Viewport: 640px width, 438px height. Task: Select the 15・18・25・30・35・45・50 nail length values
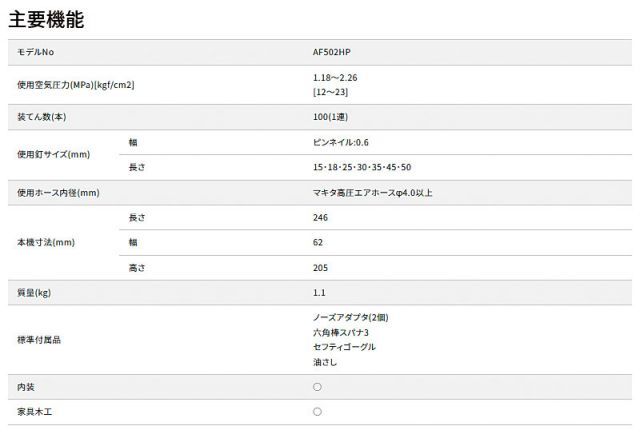click(x=362, y=167)
